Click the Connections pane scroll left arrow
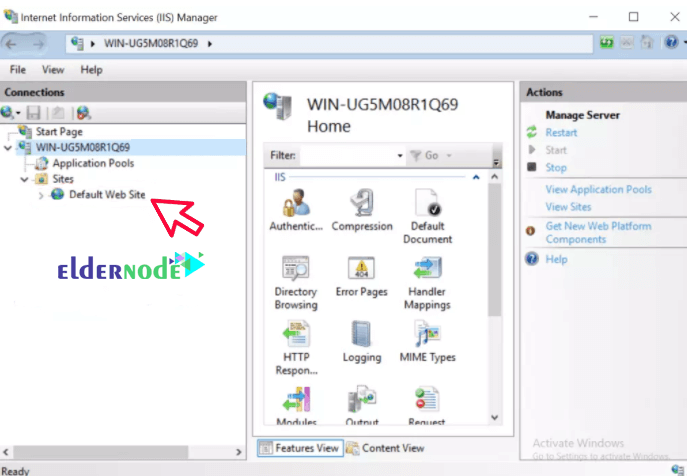Screen dimensions: 687x476 (x=6, y=452)
